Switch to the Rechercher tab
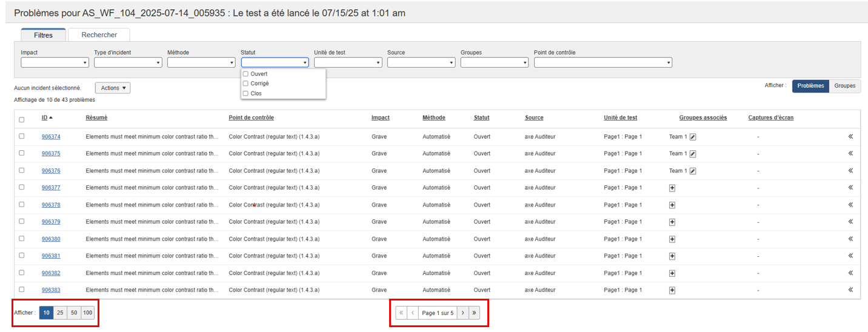The width and height of the screenshot is (868, 332). click(99, 35)
